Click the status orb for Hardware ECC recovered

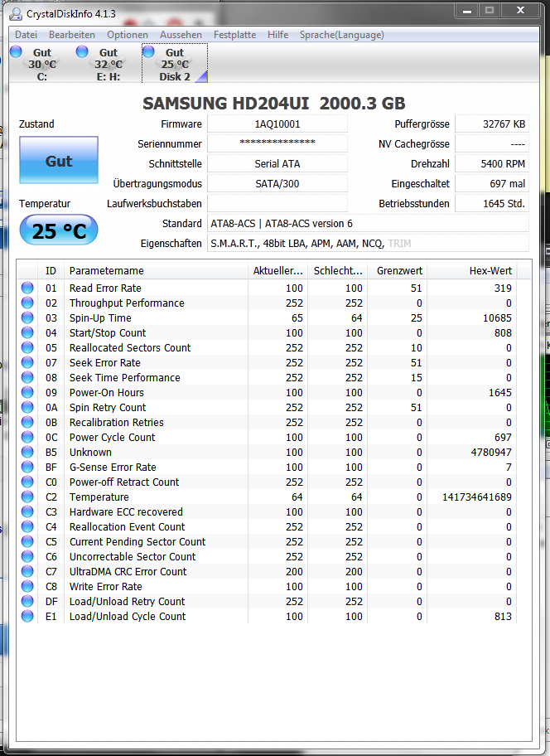pos(27,512)
